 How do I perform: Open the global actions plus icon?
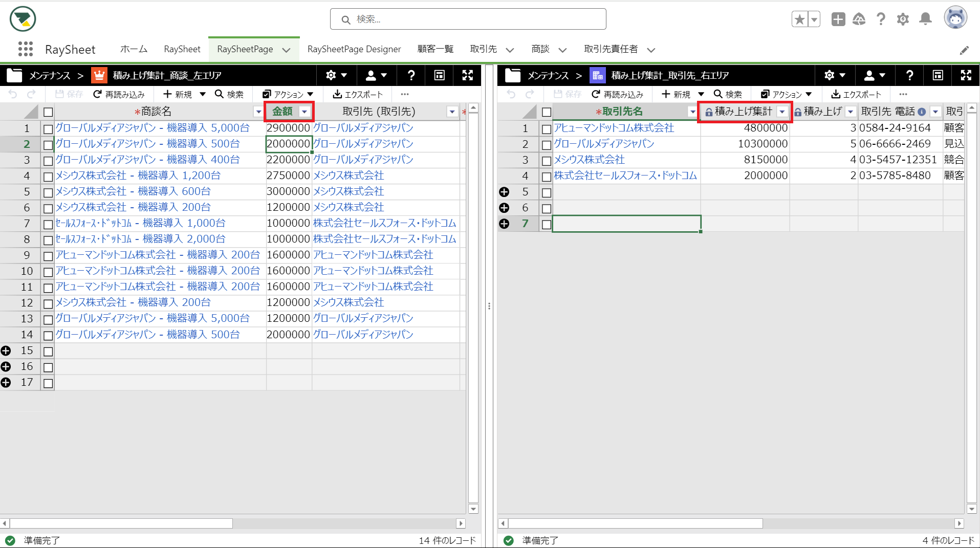point(838,19)
